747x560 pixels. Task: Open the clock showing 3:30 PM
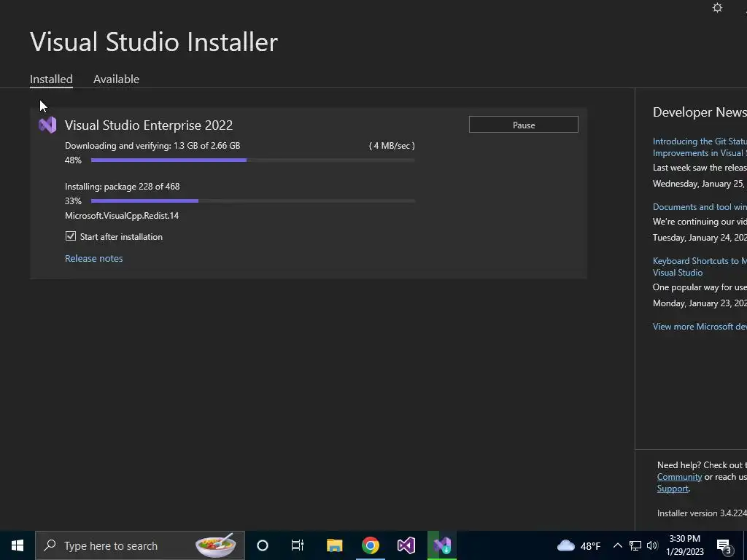684,545
